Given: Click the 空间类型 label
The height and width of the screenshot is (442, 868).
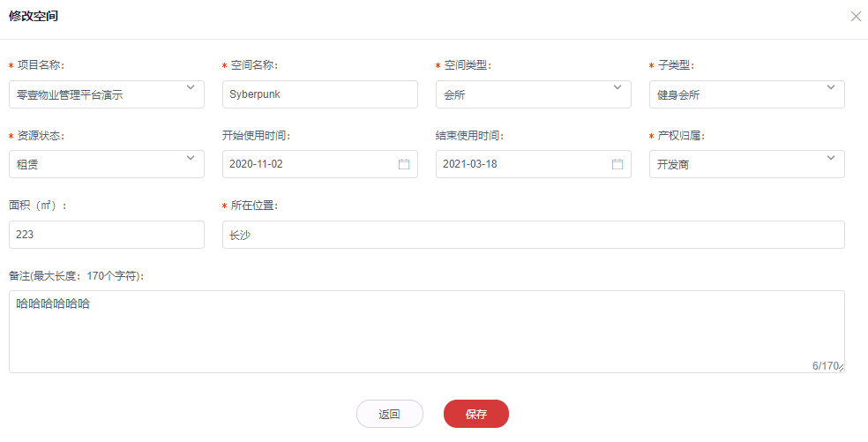Looking at the screenshot, I should pos(468,65).
